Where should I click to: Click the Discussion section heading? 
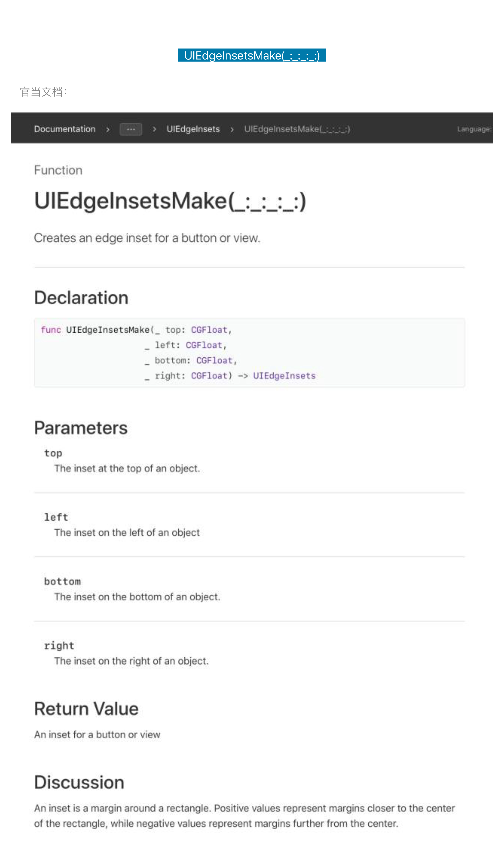[79, 782]
